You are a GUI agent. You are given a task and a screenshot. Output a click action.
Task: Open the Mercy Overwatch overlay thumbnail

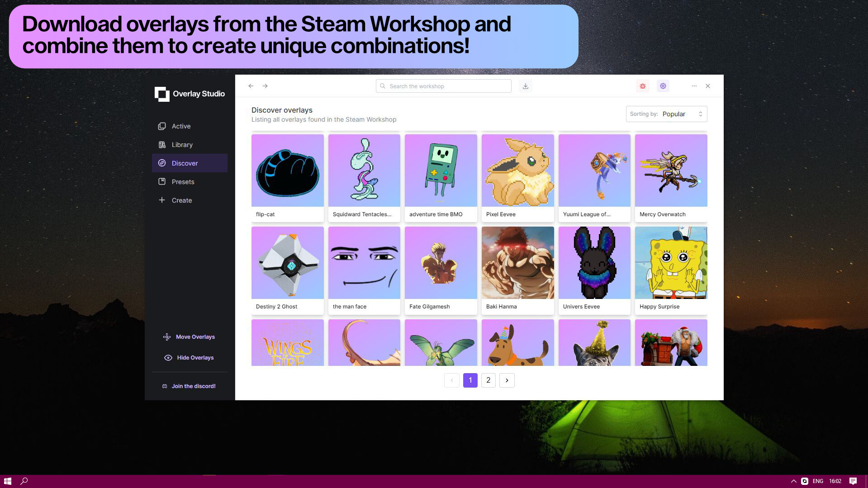(671, 170)
